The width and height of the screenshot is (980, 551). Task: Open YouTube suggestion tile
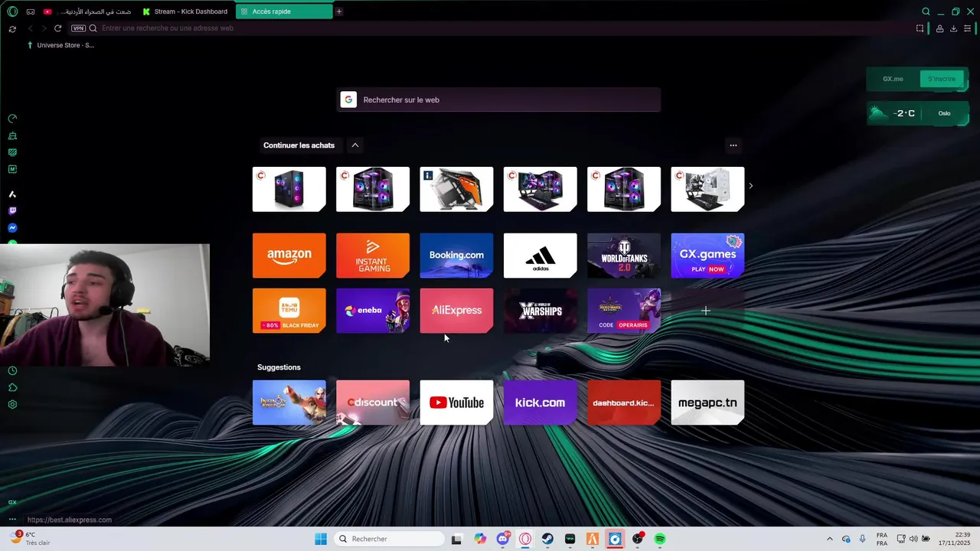(456, 403)
